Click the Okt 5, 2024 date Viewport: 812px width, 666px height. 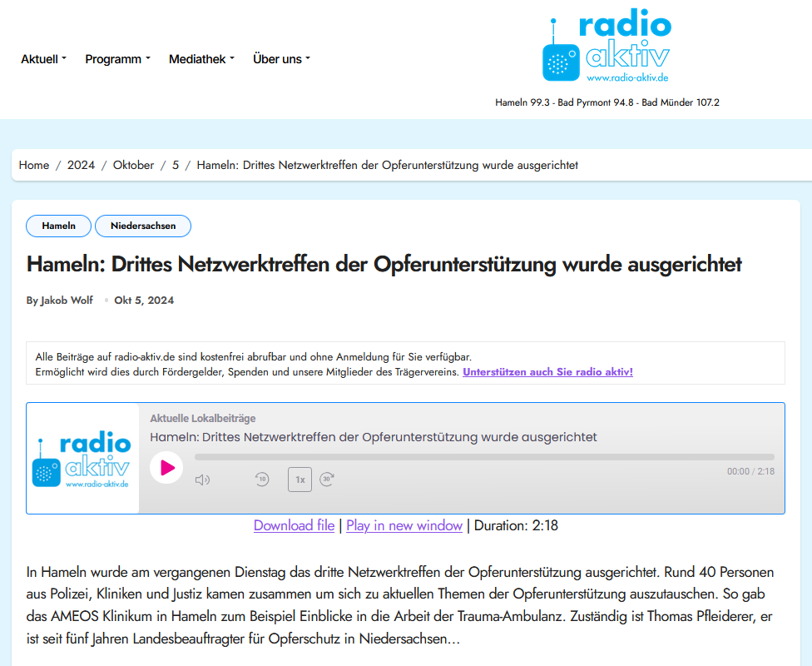pyautogui.click(x=144, y=300)
